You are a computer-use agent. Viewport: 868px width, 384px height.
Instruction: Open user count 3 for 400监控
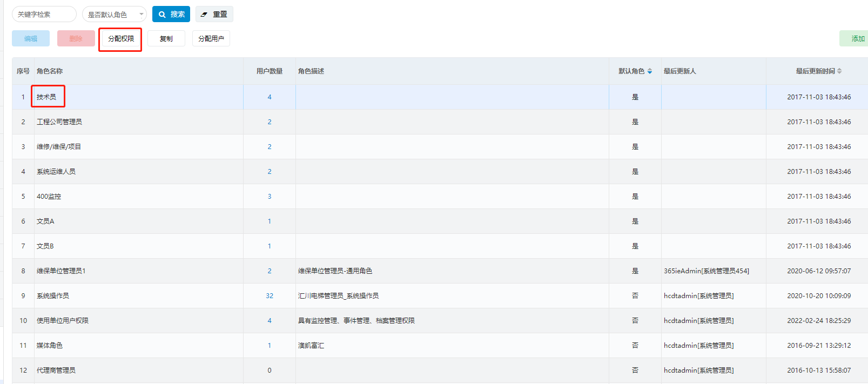click(x=270, y=197)
